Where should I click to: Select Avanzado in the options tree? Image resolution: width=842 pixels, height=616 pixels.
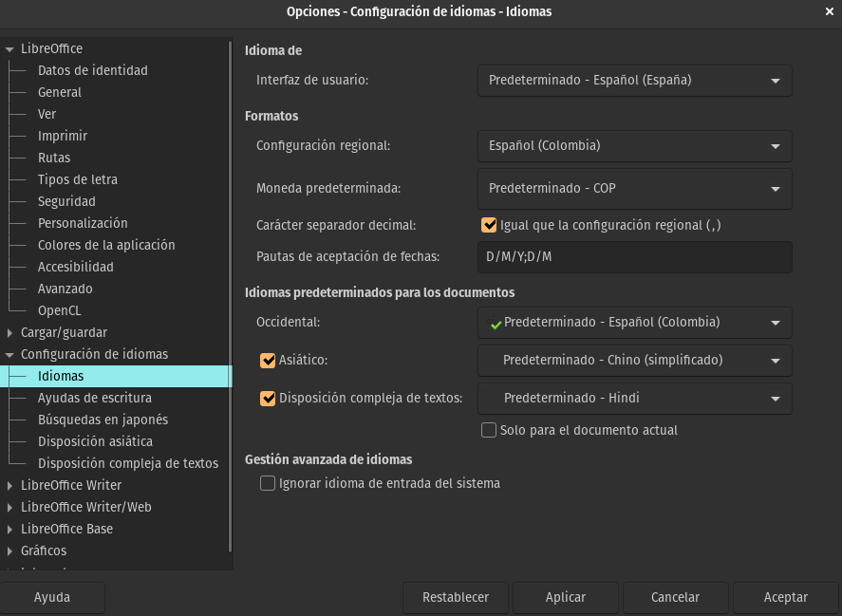point(65,289)
